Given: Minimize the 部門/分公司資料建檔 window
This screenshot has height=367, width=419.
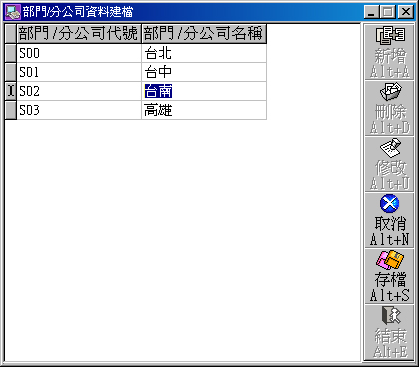Looking at the screenshot, I should [372, 12].
